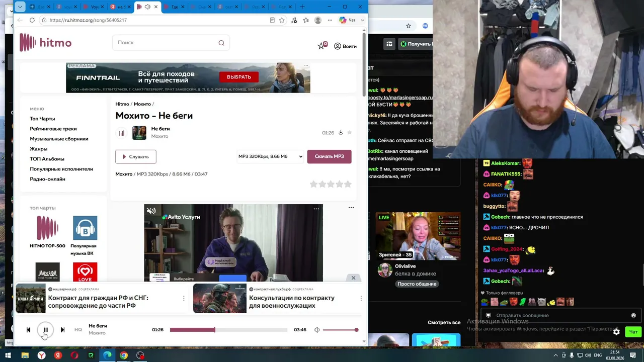Pause the playing track in the player
The height and width of the screenshot is (362, 644).
[45, 330]
